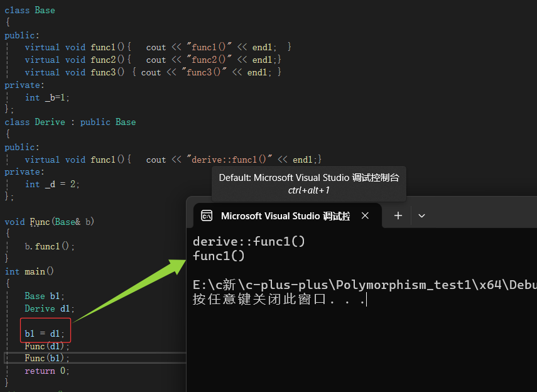537x392 pixels.
Task: Click the 'virtual void func2()' code line
Action: [x=153, y=60]
